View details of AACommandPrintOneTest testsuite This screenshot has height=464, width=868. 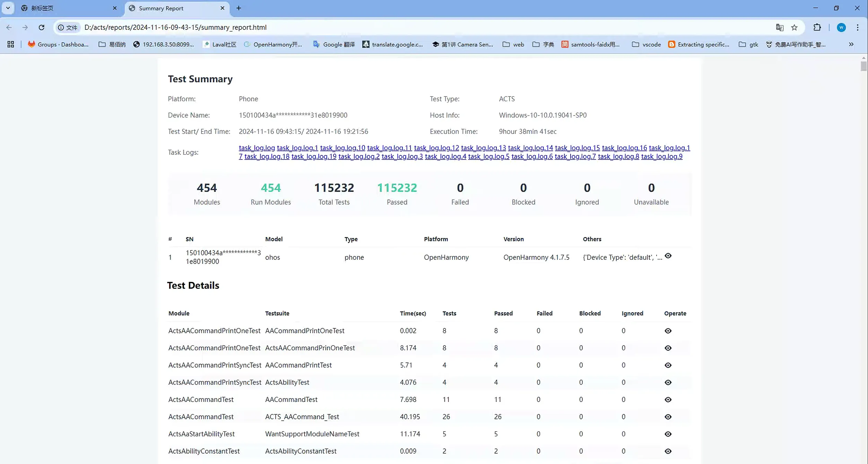pyautogui.click(x=668, y=331)
